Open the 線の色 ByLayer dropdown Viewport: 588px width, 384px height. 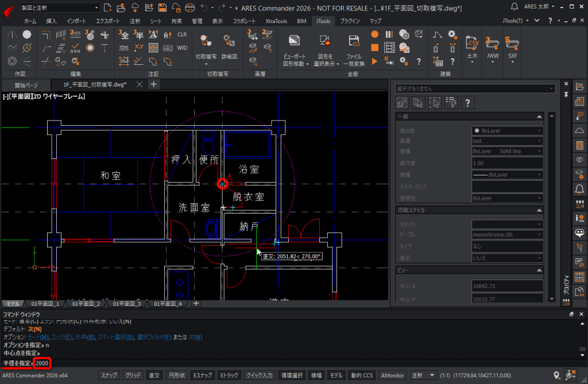click(507, 131)
